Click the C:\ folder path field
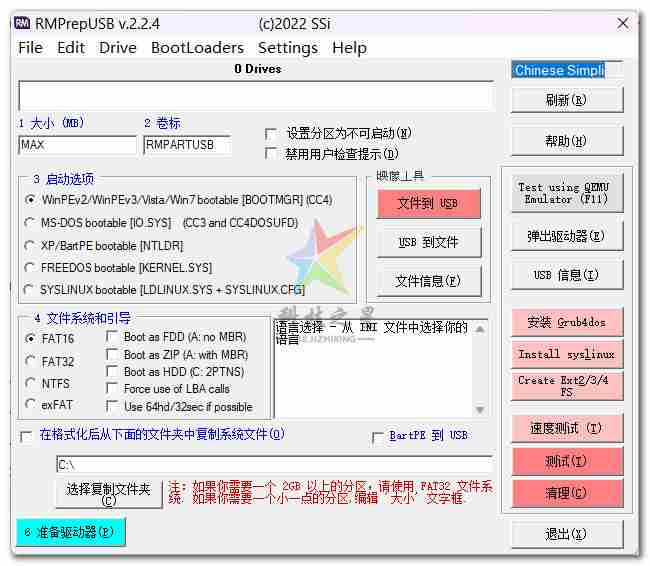650x566 pixels. pos(273,465)
